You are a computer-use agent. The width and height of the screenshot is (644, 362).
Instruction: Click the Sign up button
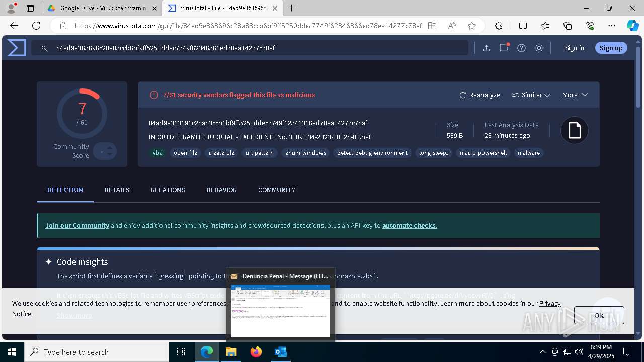coord(611,48)
